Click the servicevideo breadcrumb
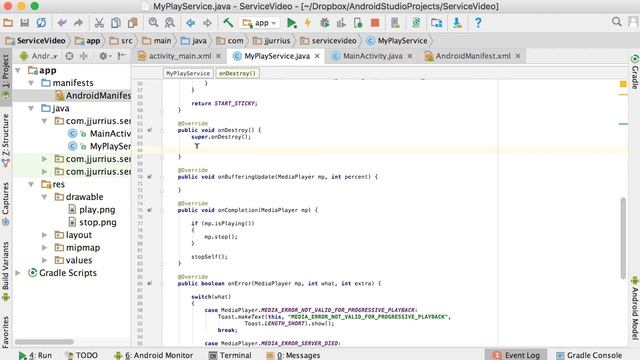 point(328,41)
